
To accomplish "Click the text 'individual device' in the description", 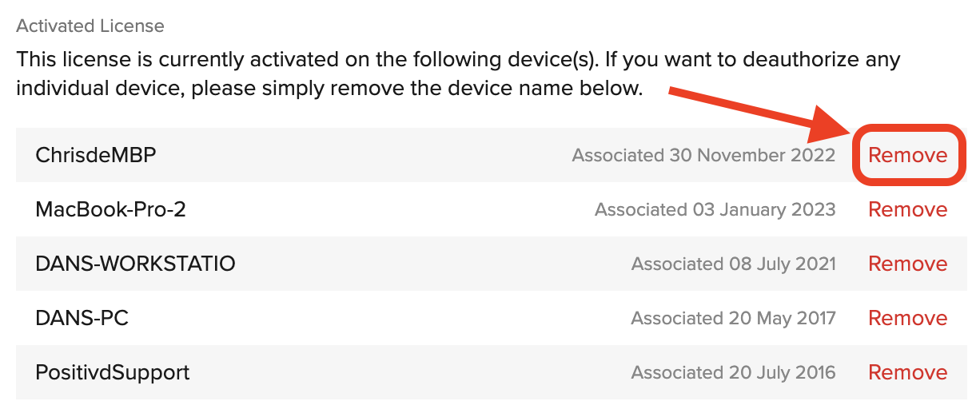I will click(101, 88).
